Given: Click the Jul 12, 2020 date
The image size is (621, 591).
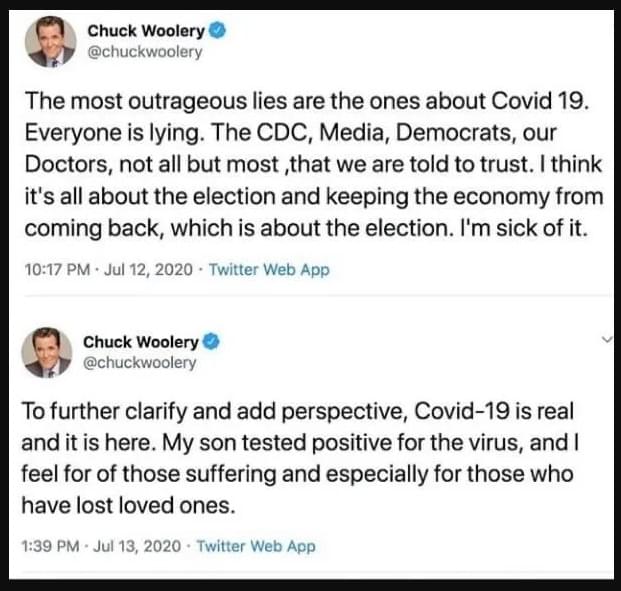Looking at the screenshot, I should (x=148, y=270).
